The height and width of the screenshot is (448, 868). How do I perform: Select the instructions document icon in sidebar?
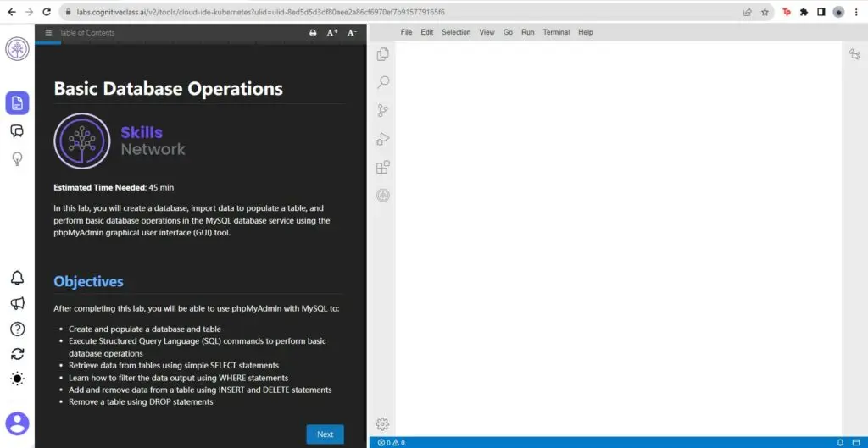pyautogui.click(x=17, y=102)
